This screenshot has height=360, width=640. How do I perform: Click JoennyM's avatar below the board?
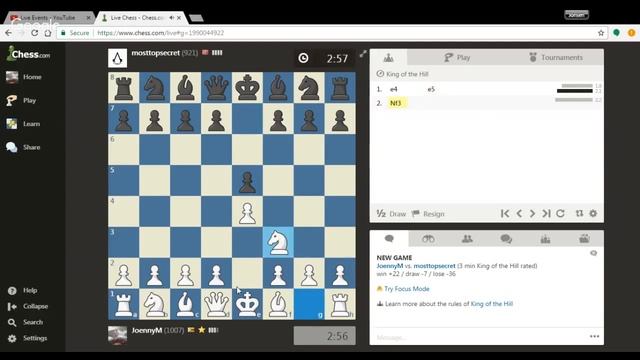118,335
